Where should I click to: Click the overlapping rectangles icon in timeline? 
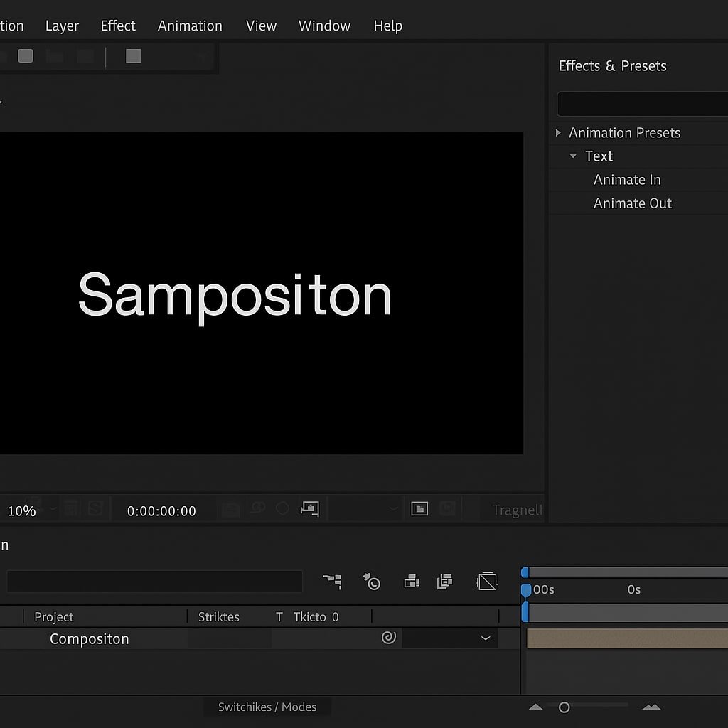(x=412, y=582)
